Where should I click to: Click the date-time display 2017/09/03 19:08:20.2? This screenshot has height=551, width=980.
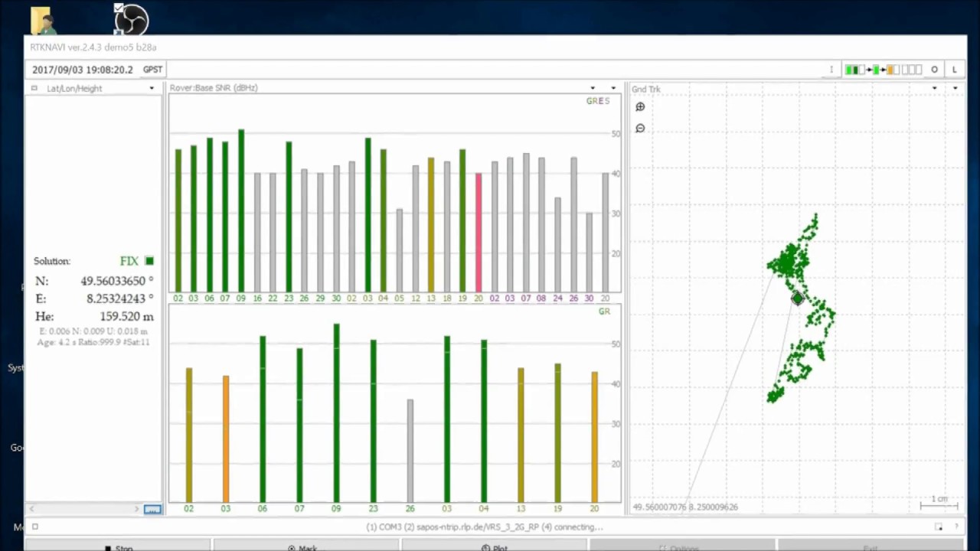83,70
